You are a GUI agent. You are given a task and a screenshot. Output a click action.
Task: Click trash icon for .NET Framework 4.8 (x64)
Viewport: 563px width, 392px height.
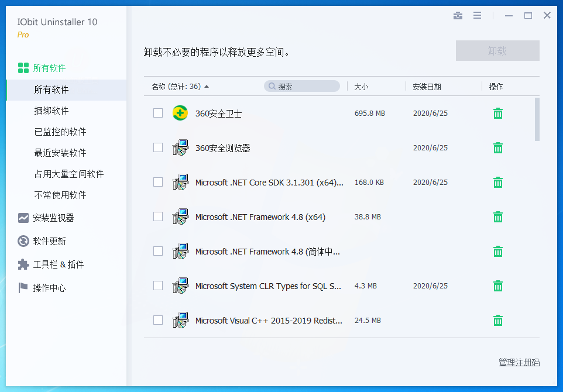(498, 217)
